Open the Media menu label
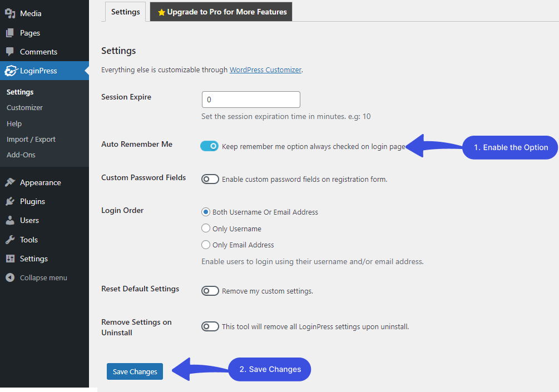 (31, 13)
